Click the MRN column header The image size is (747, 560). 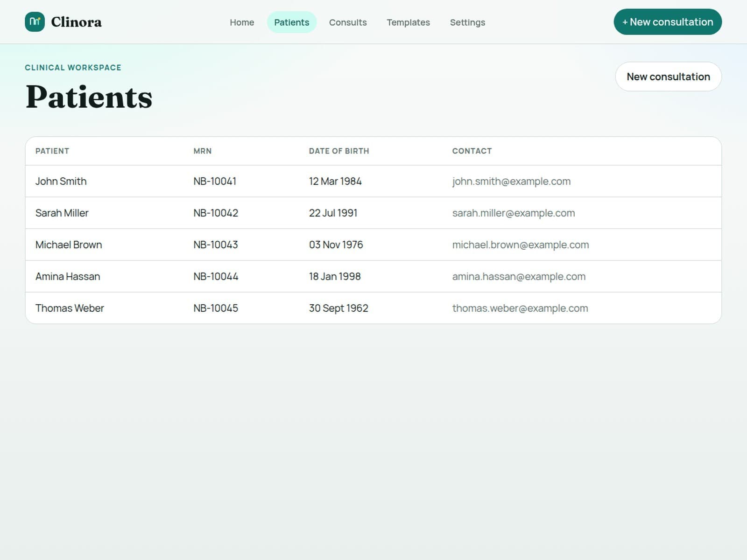click(202, 151)
